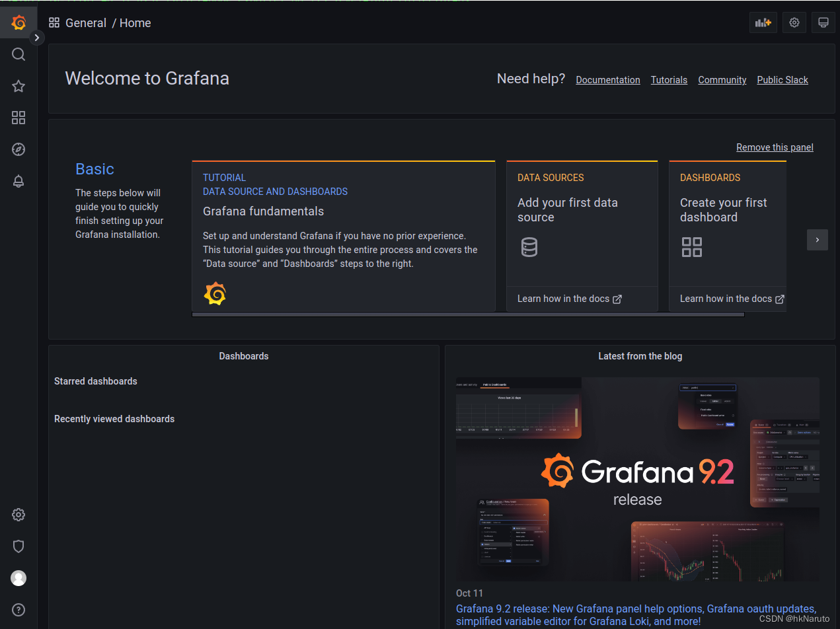
Task: Open the dashboard settings gear top right
Action: click(794, 22)
